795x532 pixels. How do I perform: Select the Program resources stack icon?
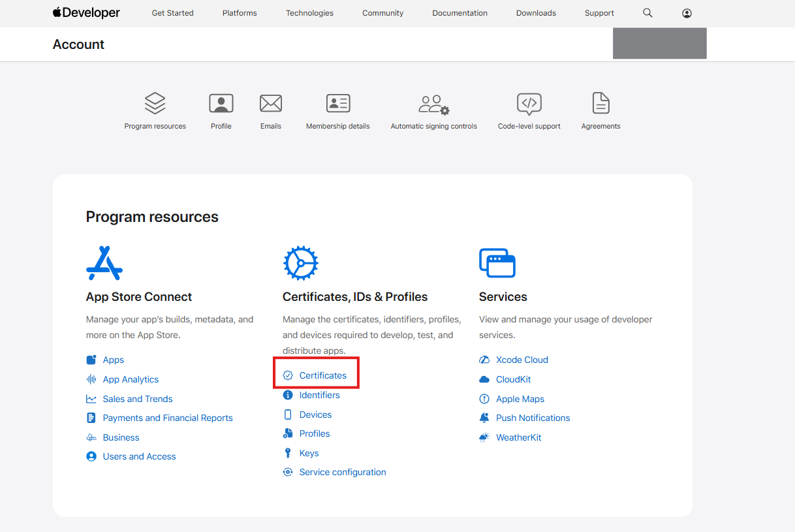[x=155, y=103]
